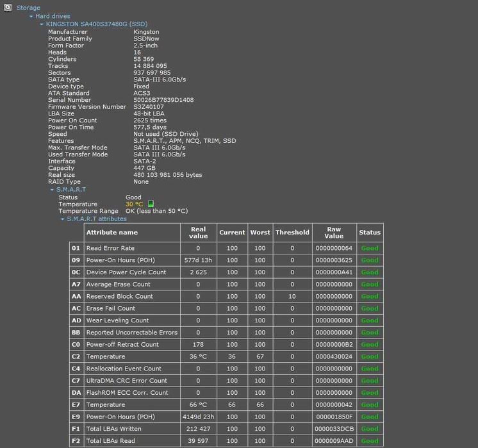The image size is (478, 448).
Task: Click attribute ID 01 cell
Action: (76, 248)
